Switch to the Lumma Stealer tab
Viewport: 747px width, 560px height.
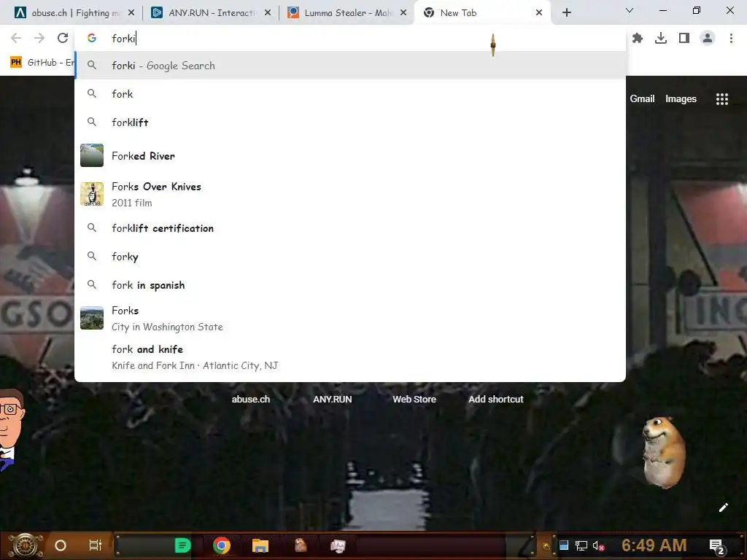[x=345, y=13]
